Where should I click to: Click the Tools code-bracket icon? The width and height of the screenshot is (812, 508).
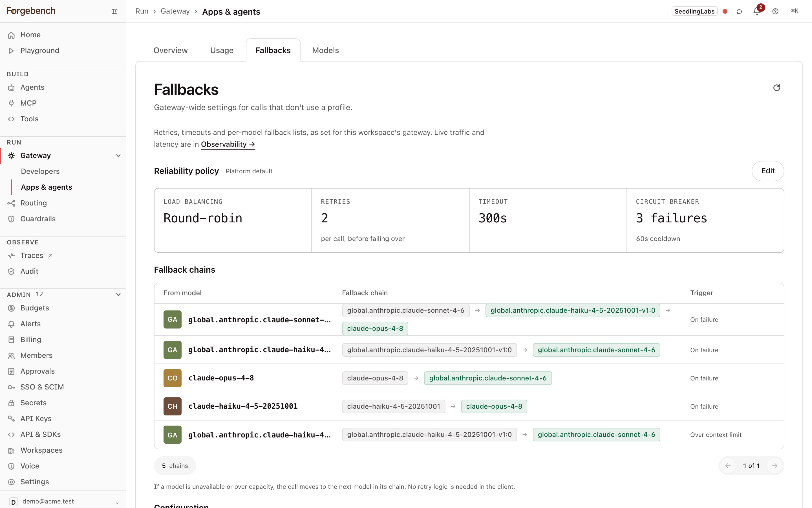(11, 119)
